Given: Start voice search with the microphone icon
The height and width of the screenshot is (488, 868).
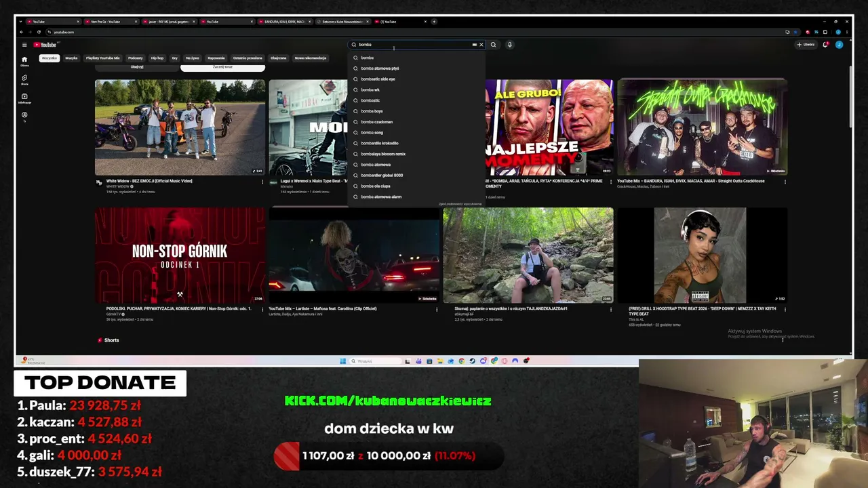Looking at the screenshot, I should (510, 45).
